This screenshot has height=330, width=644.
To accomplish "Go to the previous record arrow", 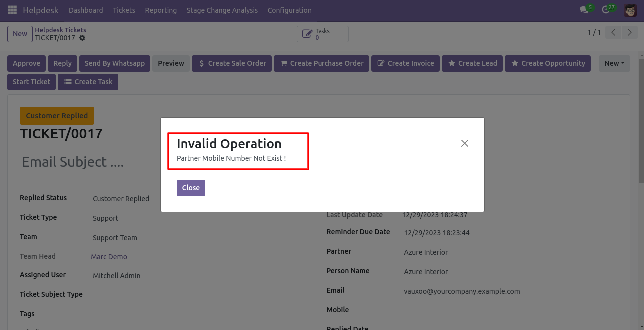I will 613,32.
